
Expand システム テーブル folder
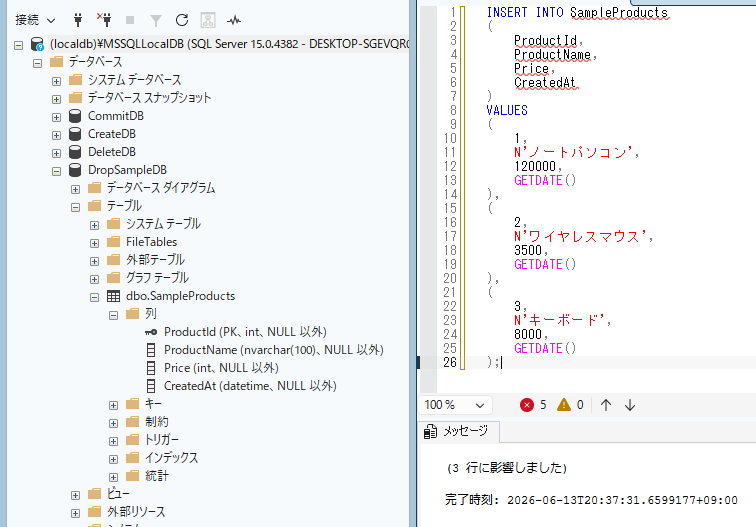tap(94, 225)
